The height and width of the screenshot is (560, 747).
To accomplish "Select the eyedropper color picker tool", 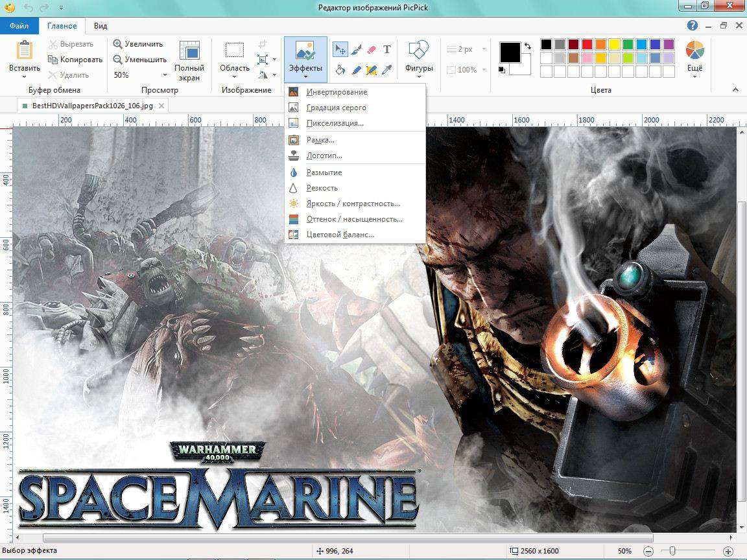I will click(387, 70).
